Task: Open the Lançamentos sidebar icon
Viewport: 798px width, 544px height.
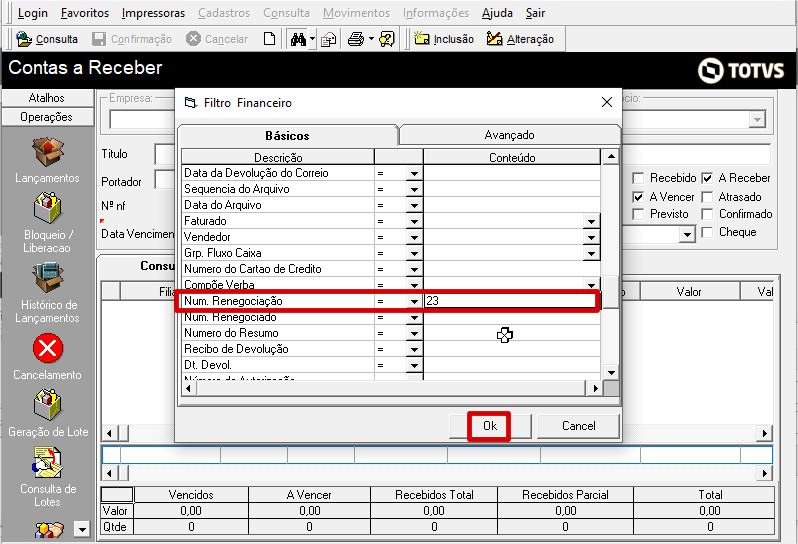Action: tap(47, 152)
